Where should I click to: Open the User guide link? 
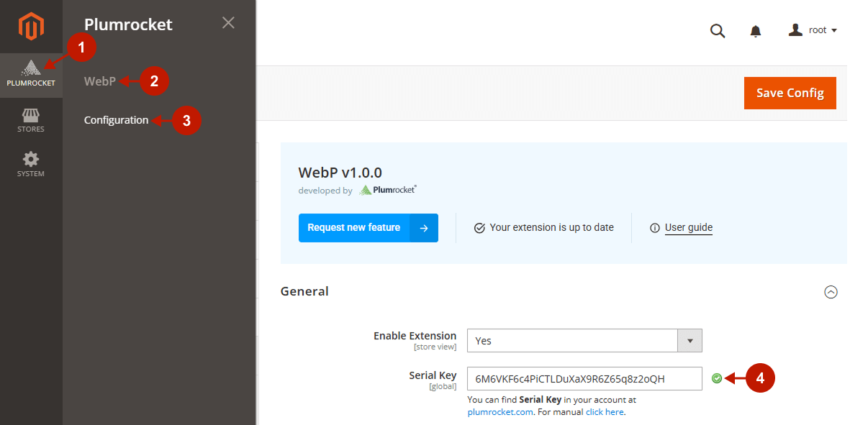pyautogui.click(x=688, y=228)
